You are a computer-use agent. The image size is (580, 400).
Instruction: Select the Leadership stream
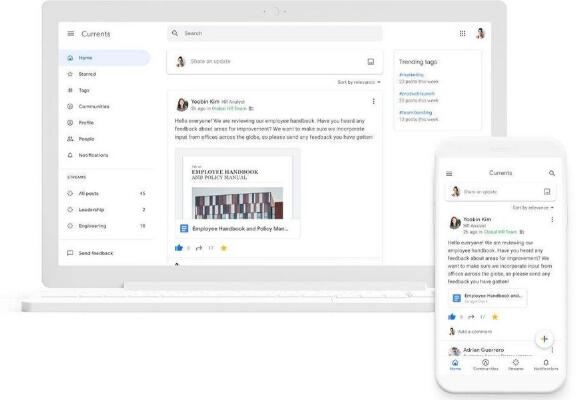click(106, 210)
